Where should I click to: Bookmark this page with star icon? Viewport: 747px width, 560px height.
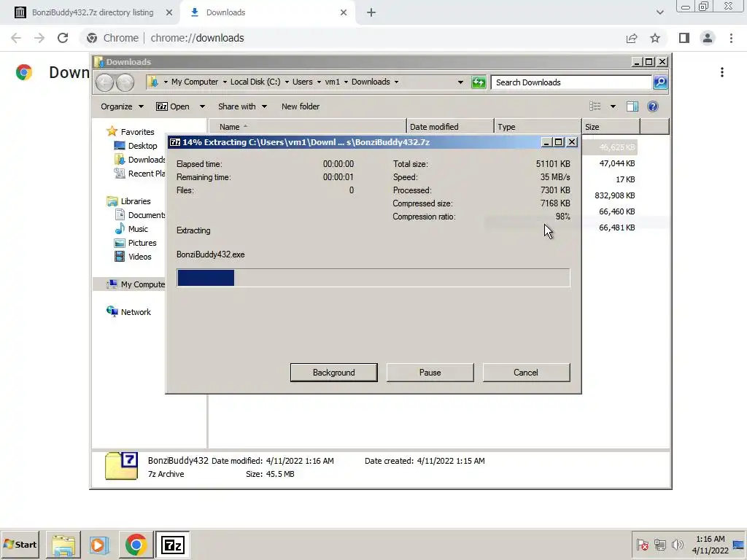(655, 38)
